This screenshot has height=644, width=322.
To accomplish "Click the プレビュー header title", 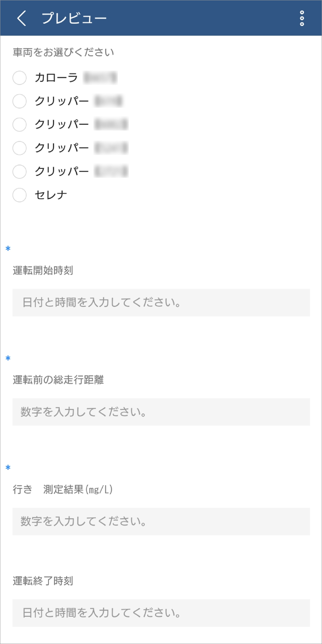I will click(74, 18).
